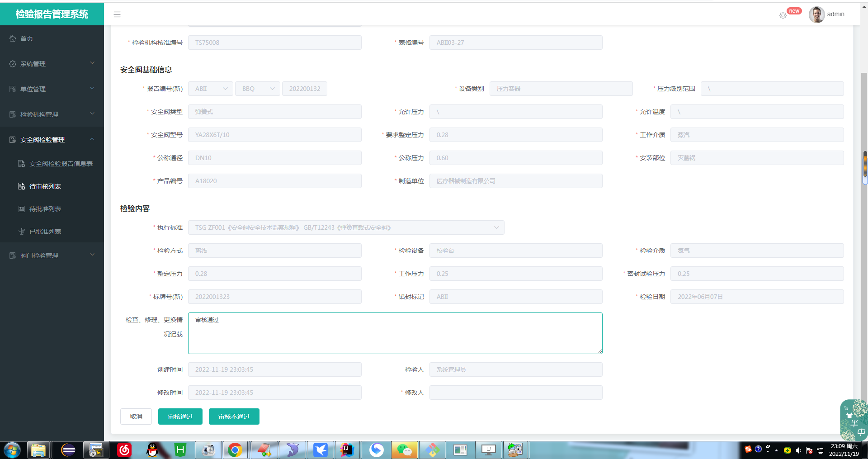The width and height of the screenshot is (868, 459).
Task: Click the 已批准列表 icon in sidebar
Action: click(x=21, y=232)
